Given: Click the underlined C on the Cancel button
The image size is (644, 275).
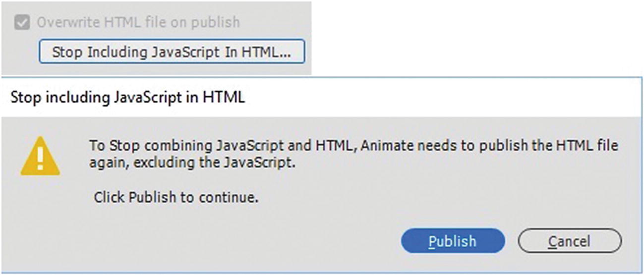Looking at the screenshot, I should 552,241.
